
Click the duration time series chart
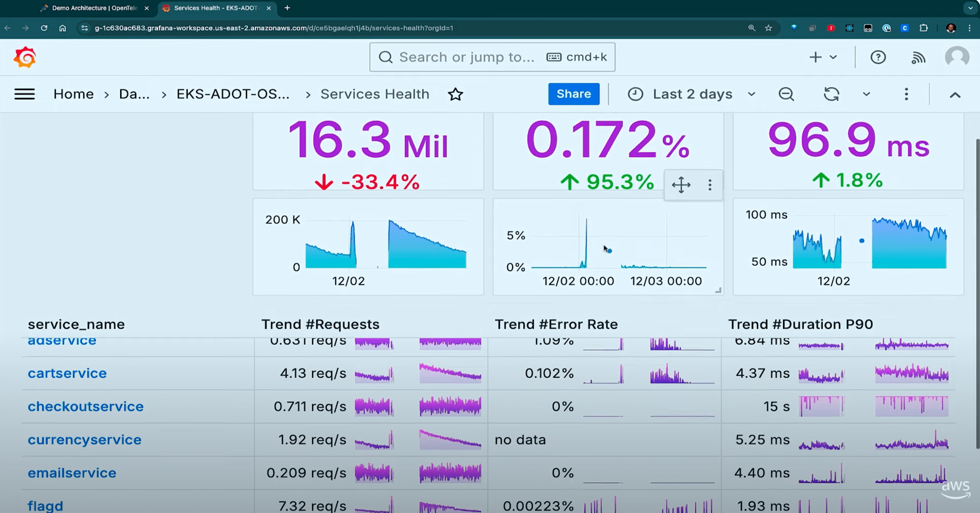tap(848, 246)
